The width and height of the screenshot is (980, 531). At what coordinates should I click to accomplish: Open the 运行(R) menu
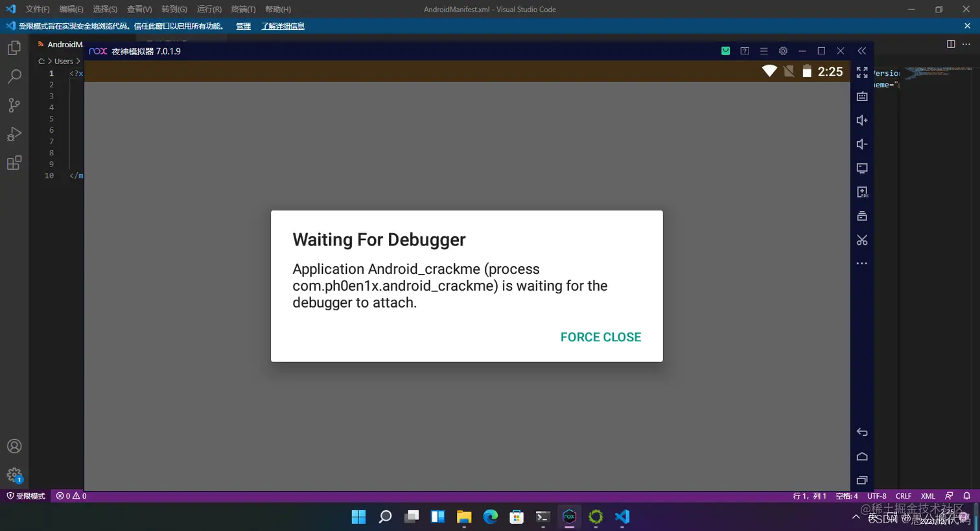tap(209, 9)
